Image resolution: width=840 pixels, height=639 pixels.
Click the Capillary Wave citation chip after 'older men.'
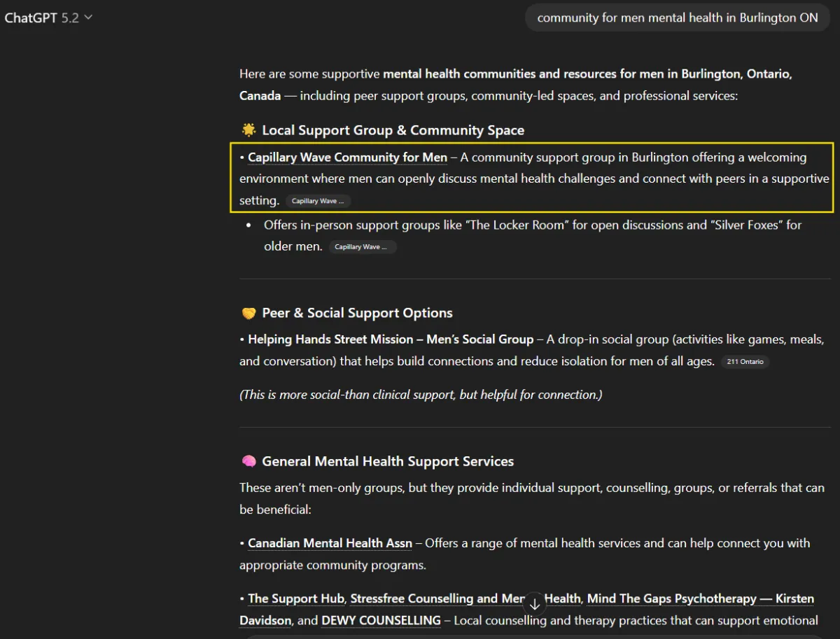[361, 247]
